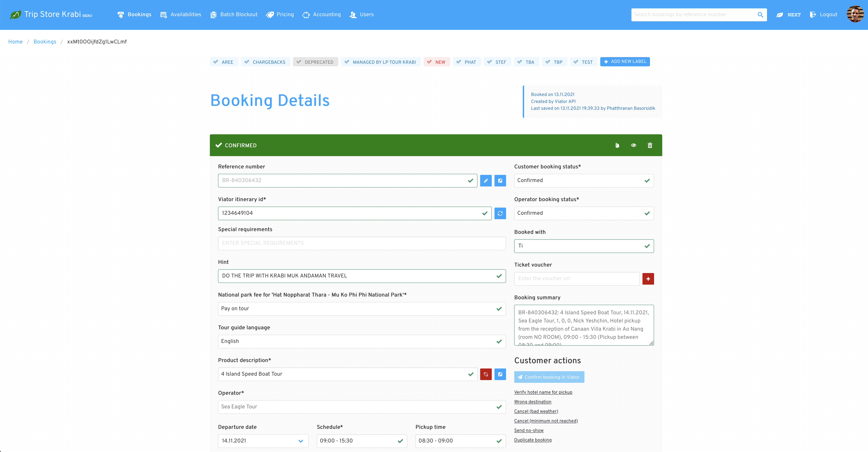The width and height of the screenshot is (868, 452).
Task: Toggle the CHARGEBACKS label
Action: click(x=266, y=62)
